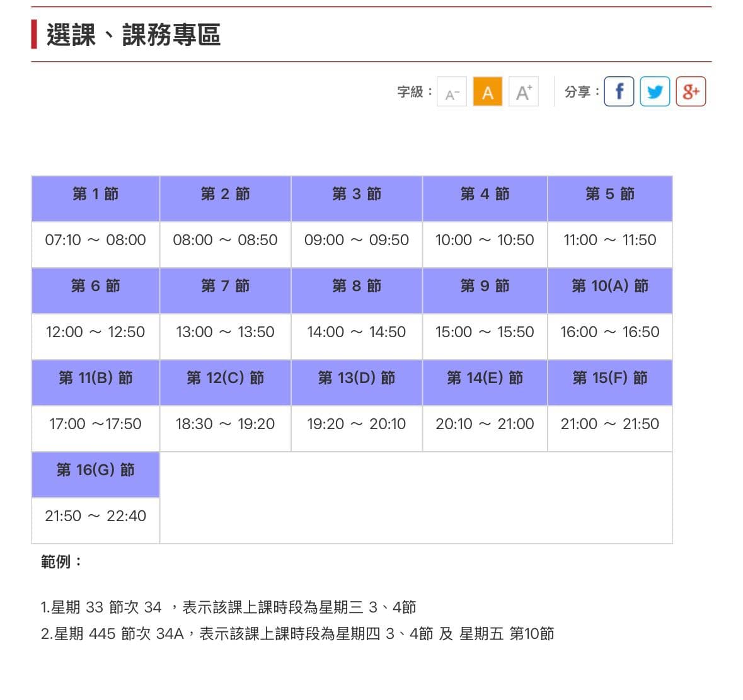Click the 第 10(A) 節 header cell
This screenshot has width=743, height=700.
tap(610, 290)
